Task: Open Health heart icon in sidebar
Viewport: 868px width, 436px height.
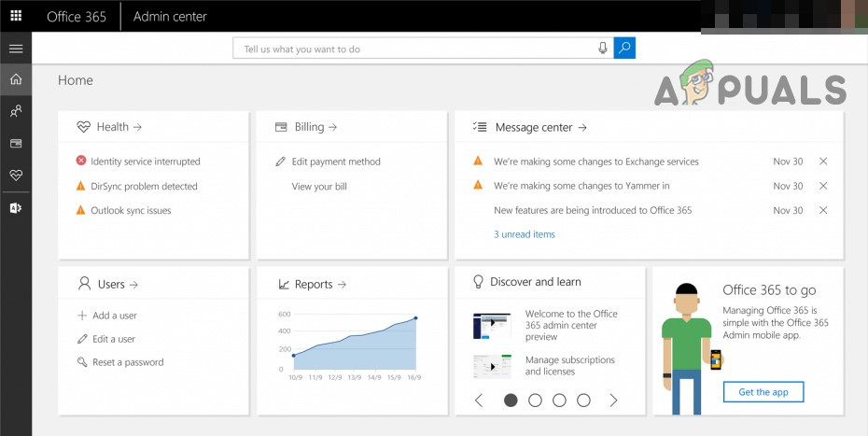Action: [16, 175]
